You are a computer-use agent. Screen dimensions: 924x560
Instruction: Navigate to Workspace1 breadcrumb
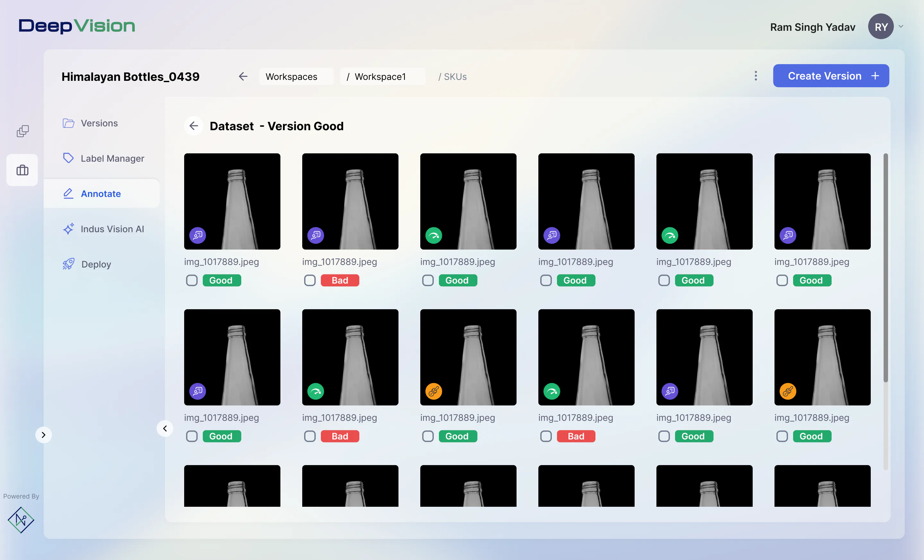click(x=380, y=76)
